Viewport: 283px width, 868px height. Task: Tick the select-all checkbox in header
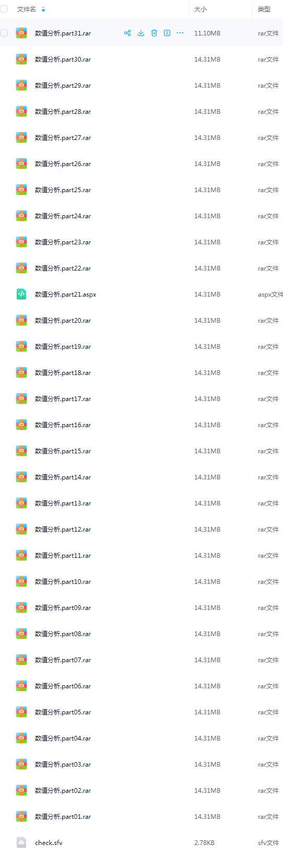pos(4,9)
